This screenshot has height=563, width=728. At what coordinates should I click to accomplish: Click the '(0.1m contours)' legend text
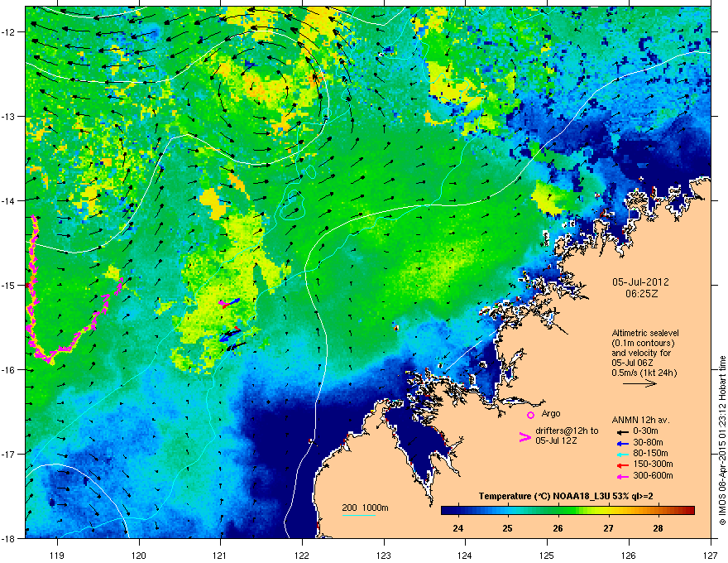click(x=643, y=344)
